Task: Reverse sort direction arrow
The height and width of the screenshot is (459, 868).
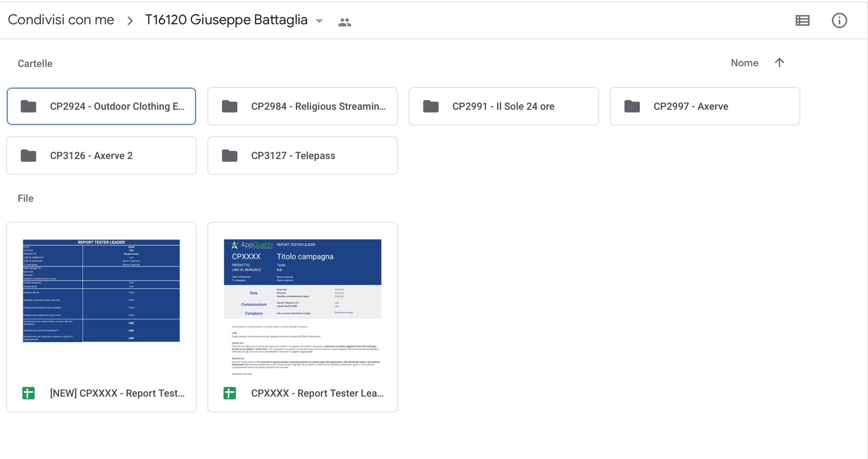Action: pos(779,63)
